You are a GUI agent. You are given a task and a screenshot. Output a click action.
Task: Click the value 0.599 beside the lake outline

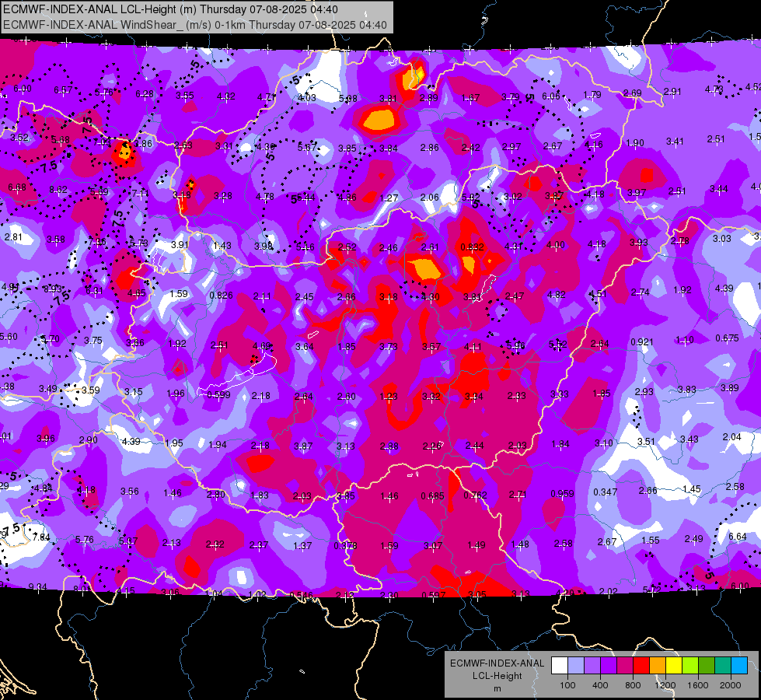click(218, 395)
